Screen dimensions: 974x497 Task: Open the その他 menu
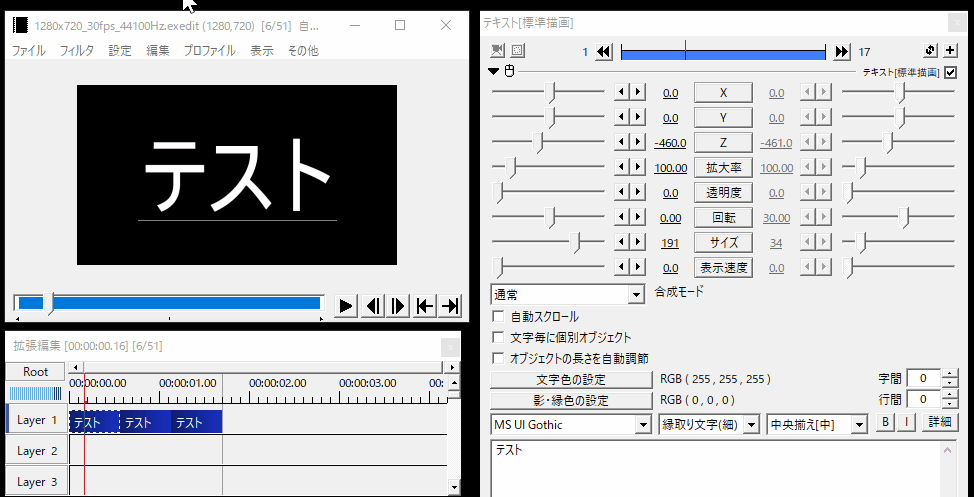[x=303, y=51]
